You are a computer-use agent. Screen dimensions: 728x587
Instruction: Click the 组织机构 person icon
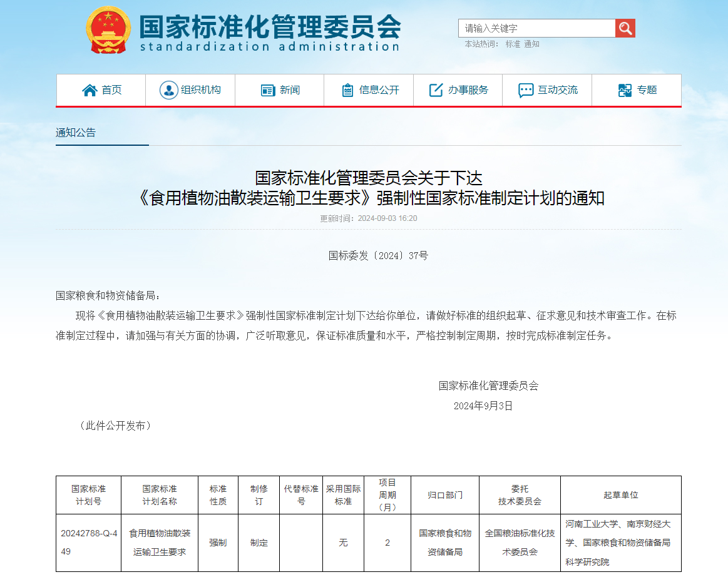168,90
